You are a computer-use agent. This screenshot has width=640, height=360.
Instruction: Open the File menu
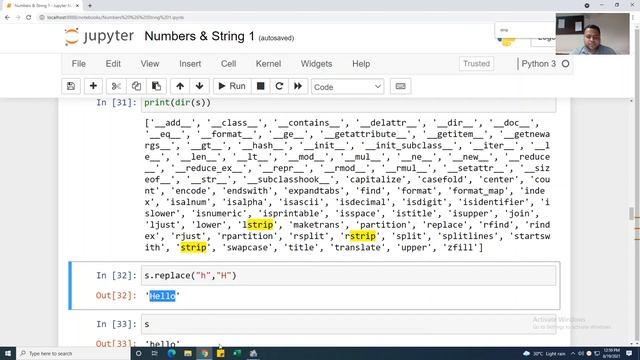(78, 64)
